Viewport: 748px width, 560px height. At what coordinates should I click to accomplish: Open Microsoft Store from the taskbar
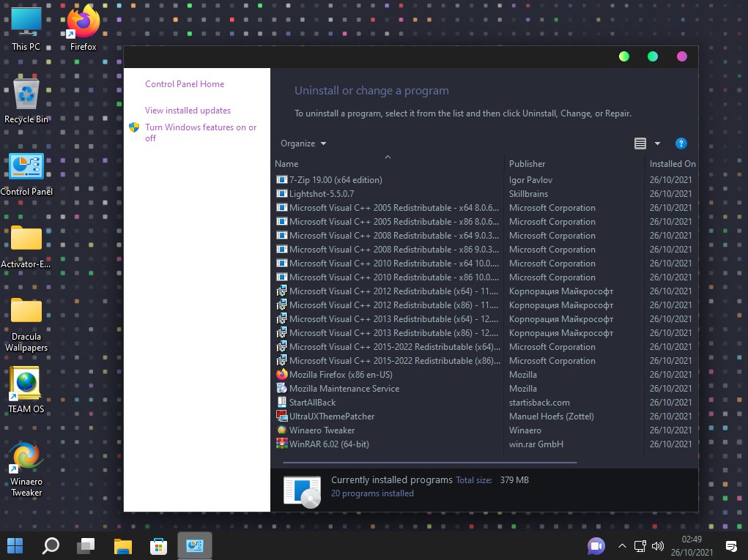(x=158, y=545)
